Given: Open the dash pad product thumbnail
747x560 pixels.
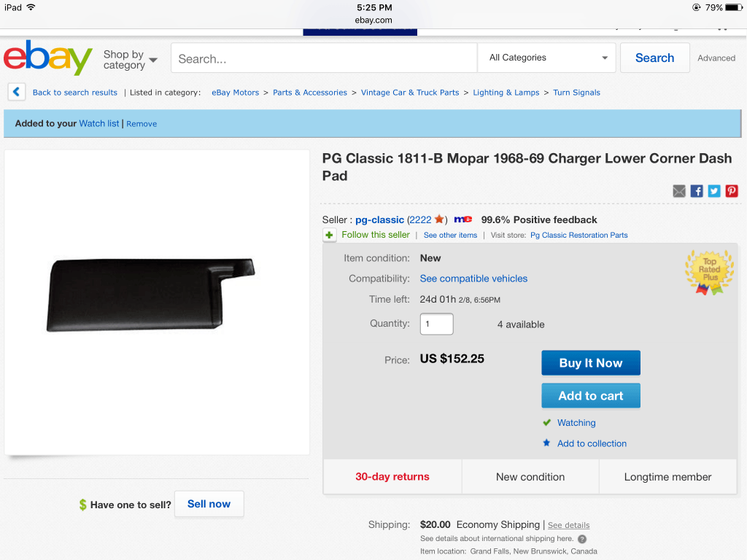Looking at the screenshot, I should click(150, 295).
